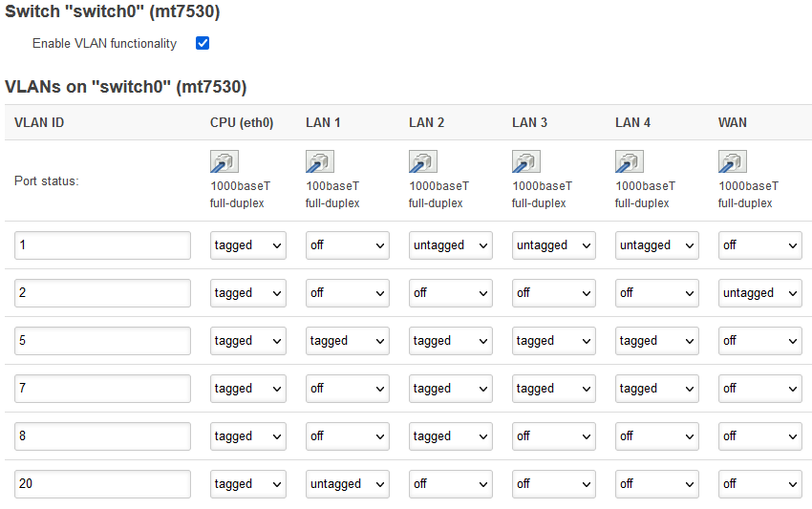Click VLAN ID field containing 8
The width and height of the screenshot is (812, 509).
click(102, 436)
